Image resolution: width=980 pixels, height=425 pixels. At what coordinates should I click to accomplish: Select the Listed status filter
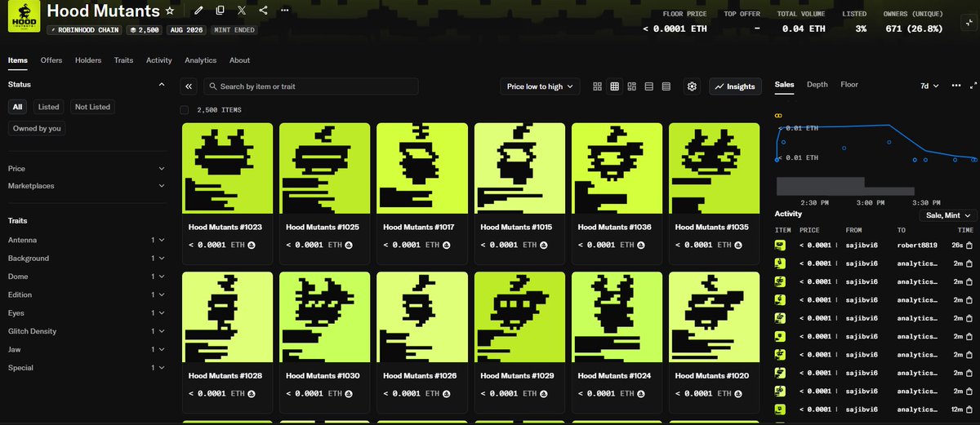click(49, 107)
